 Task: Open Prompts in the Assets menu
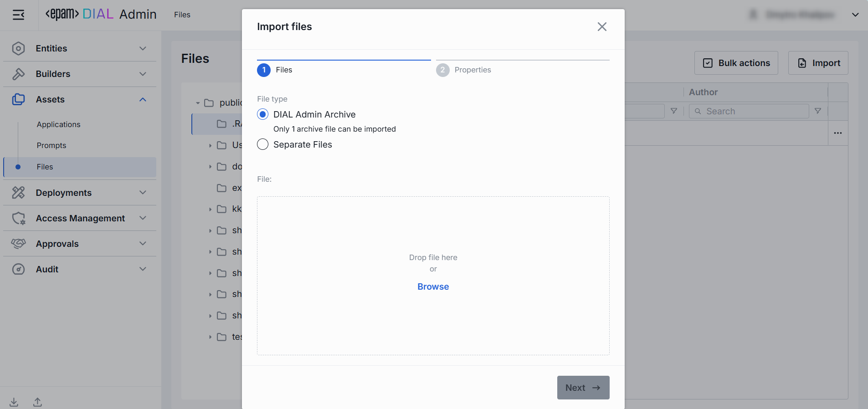(51, 145)
